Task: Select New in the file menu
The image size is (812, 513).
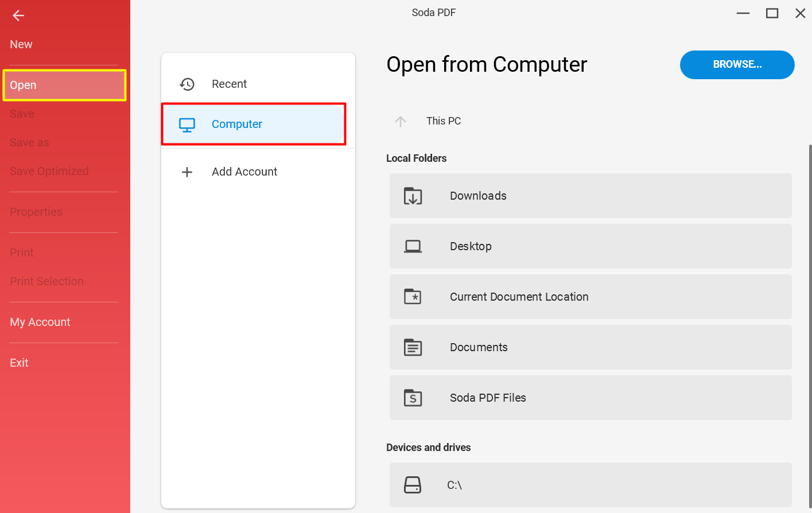Action: tap(21, 44)
